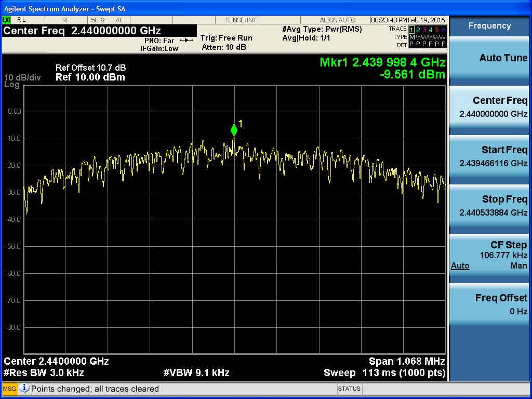Click the 50 Ω input impedance indicator
Screen dimensions: 532x399
point(98,20)
